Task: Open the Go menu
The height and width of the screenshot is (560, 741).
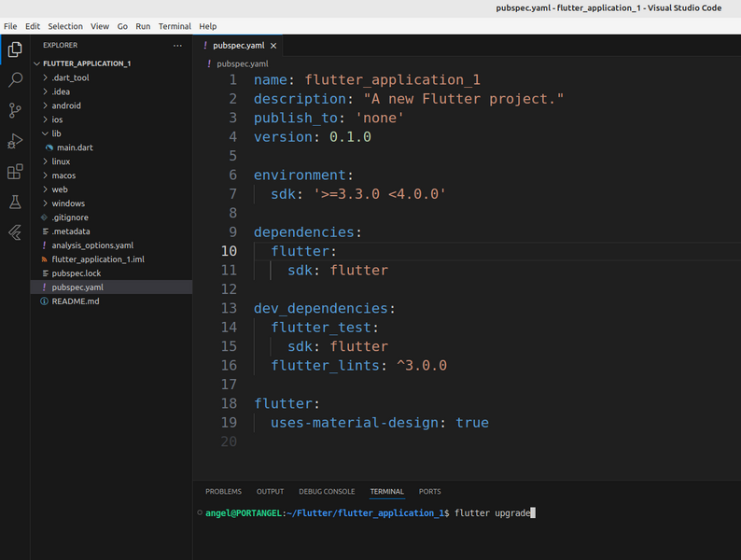Action: (122, 26)
